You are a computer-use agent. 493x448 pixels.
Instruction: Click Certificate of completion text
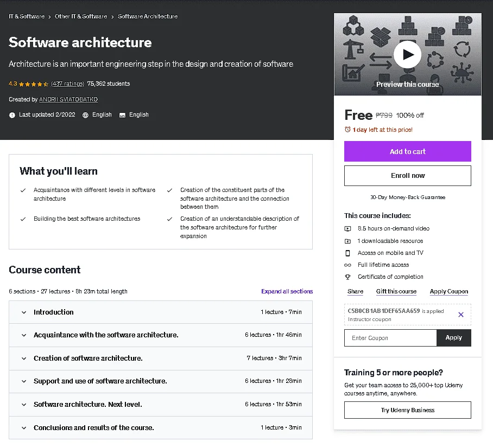point(390,277)
